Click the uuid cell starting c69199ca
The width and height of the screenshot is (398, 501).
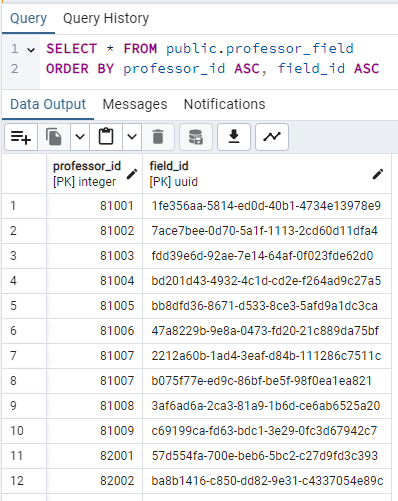267,431
